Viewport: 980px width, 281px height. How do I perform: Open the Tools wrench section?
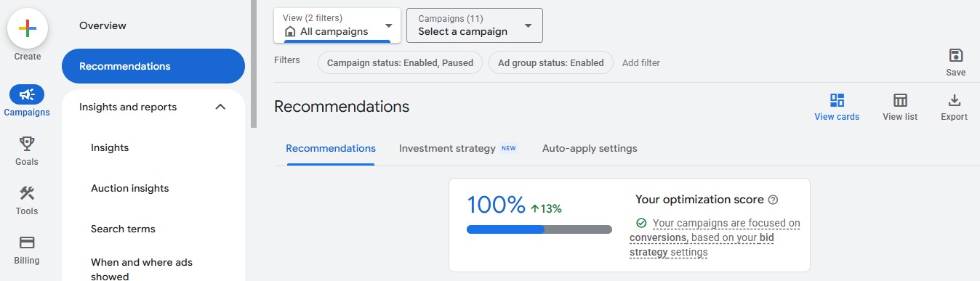(27, 200)
